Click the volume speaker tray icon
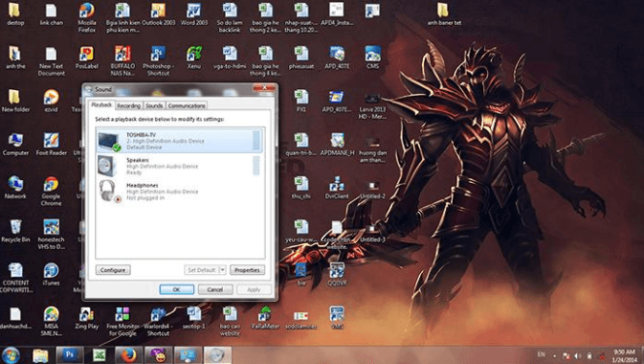 [x=577, y=355]
